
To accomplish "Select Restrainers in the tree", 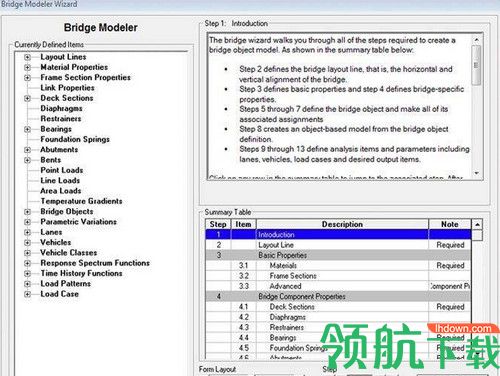I will tap(61, 119).
